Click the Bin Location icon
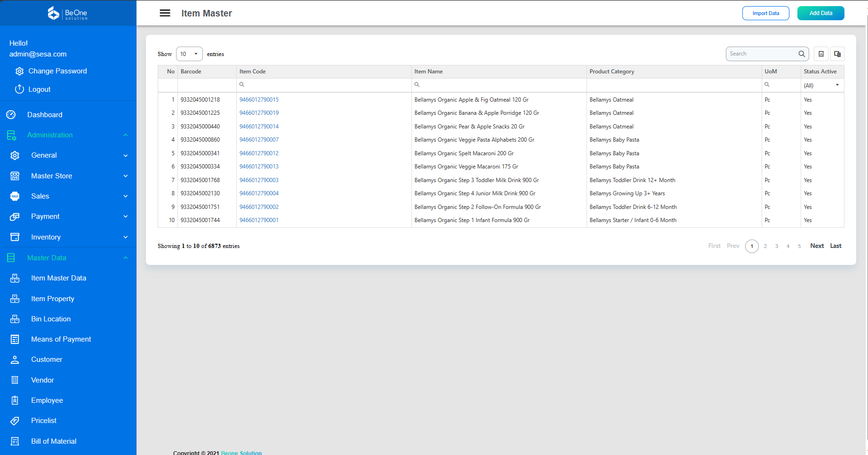Screen dimensions: 868x455 (15, 319)
